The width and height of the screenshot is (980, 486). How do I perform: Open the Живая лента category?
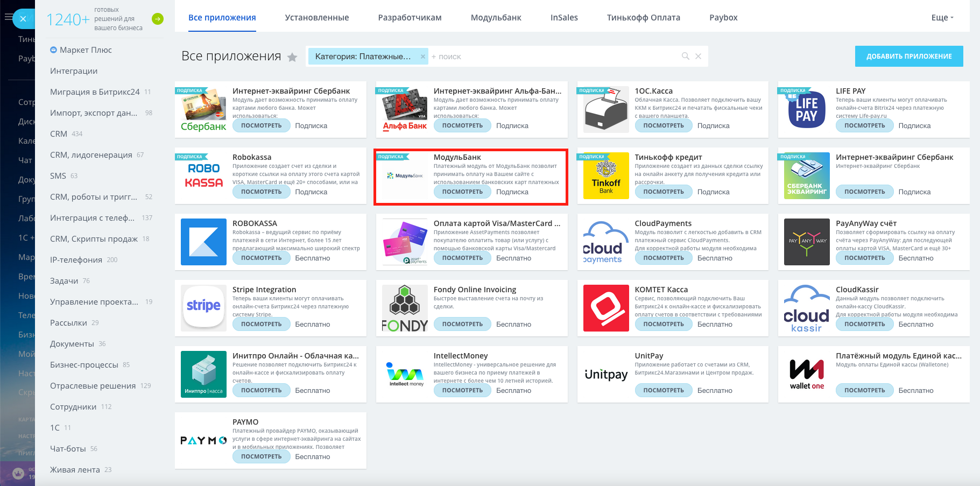point(75,470)
